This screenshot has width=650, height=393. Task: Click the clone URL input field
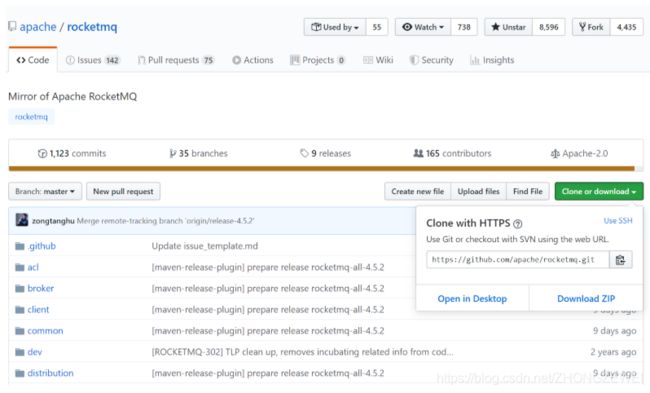517,260
